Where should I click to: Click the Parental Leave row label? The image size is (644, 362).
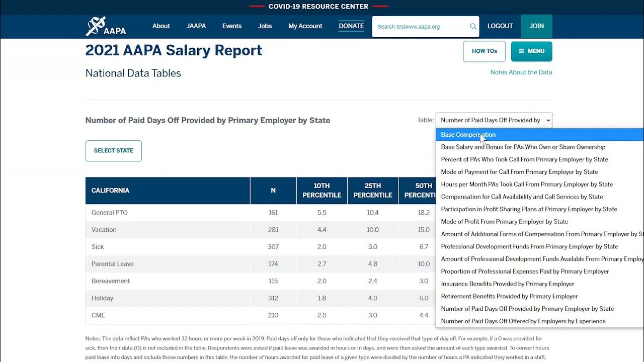(x=113, y=264)
